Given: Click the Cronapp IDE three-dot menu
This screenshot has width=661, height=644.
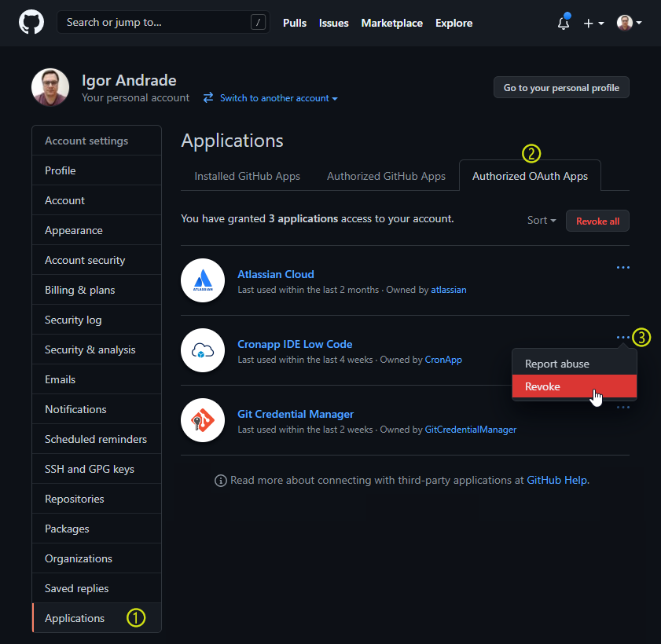Looking at the screenshot, I should click(623, 338).
